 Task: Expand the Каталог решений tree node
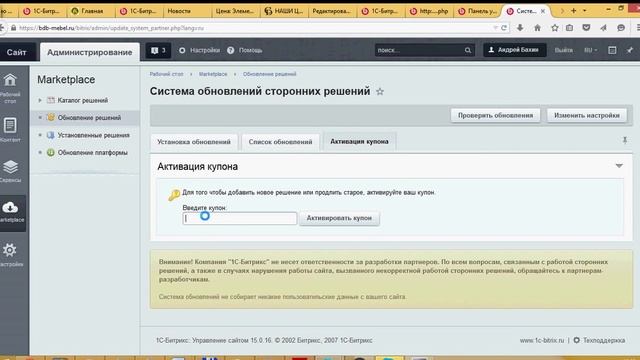(40, 100)
